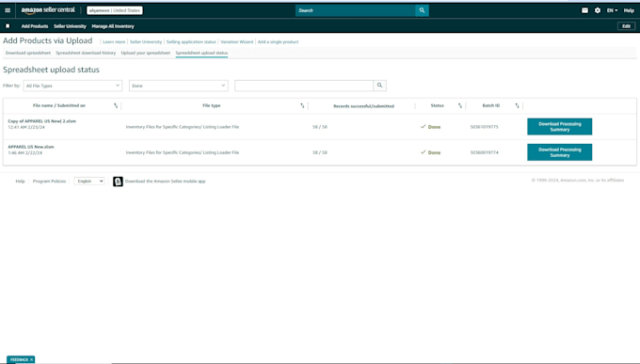The width and height of the screenshot is (640, 364).
Task: Open the messages envelope icon
Action: click(x=584, y=10)
